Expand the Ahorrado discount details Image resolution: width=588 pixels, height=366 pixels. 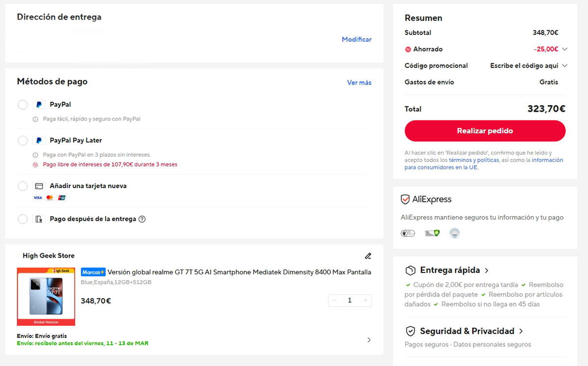tap(564, 49)
